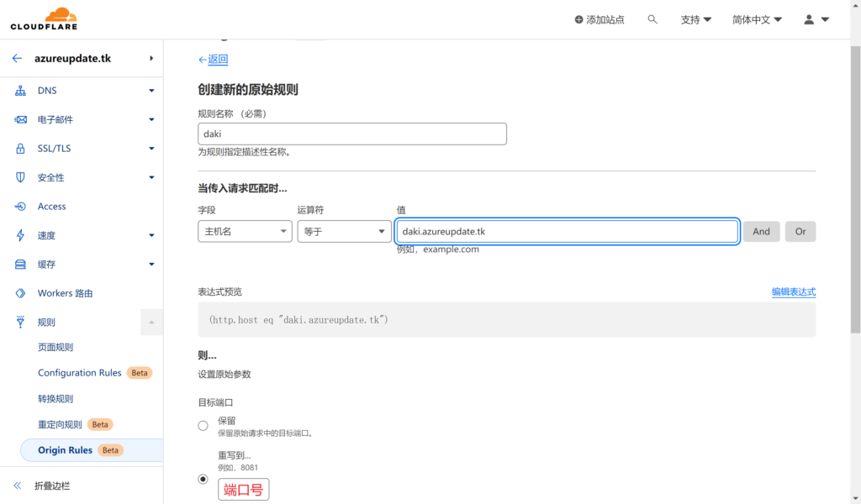The width and height of the screenshot is (861, 504).
Task: Open 页面规则 in sidebar
Action: (55, 347)
